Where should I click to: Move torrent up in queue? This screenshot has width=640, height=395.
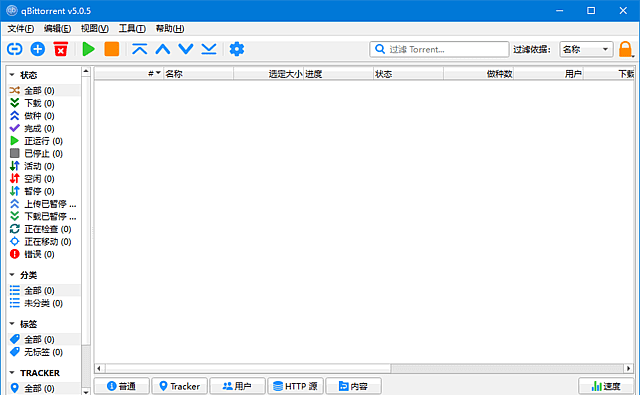click(x=163, y=49)
